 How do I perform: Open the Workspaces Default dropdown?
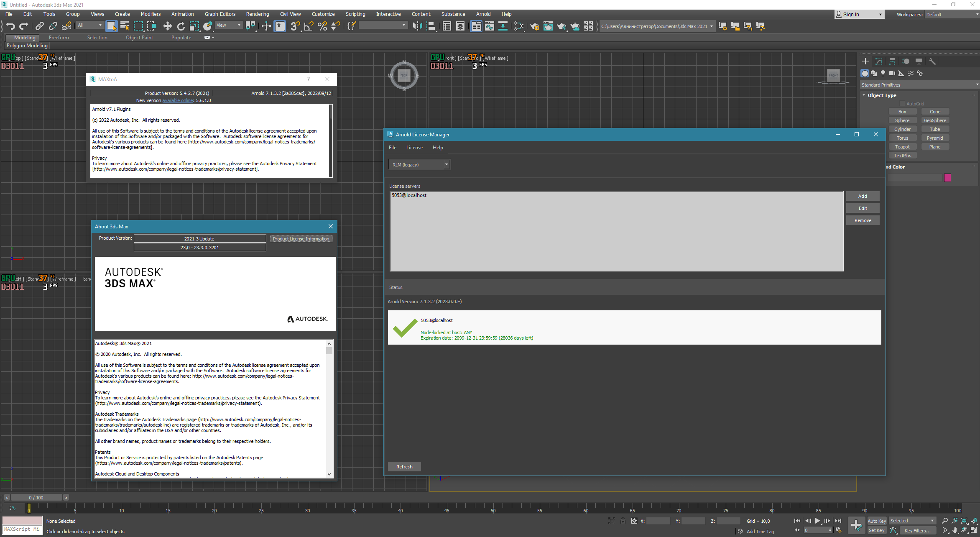point(952,14)
